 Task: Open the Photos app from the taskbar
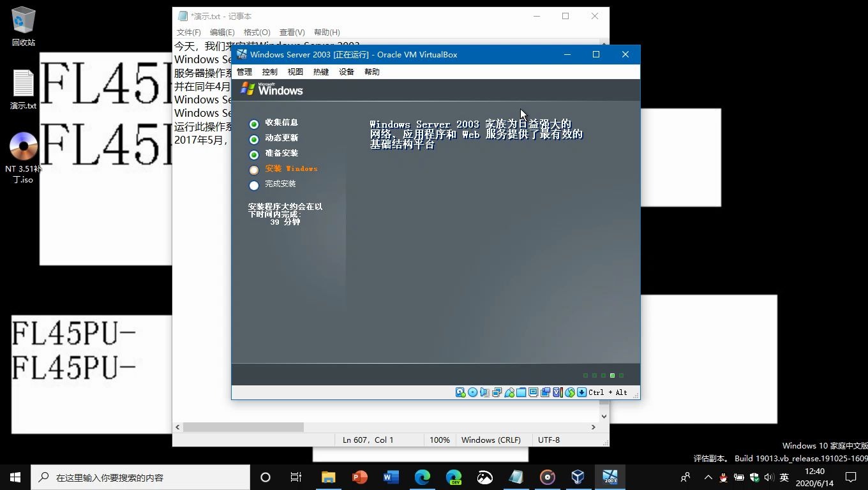484,477
